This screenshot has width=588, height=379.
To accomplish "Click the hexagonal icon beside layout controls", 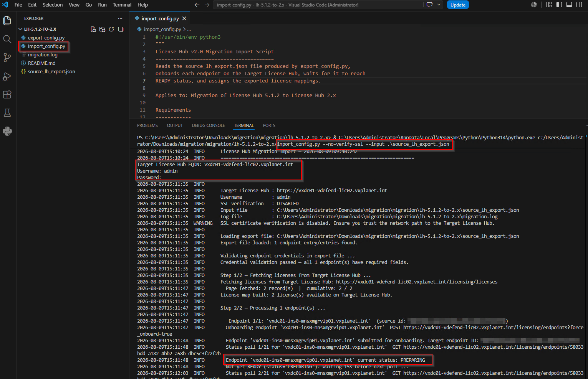I will pyautogui.click(x=534, y=5).
